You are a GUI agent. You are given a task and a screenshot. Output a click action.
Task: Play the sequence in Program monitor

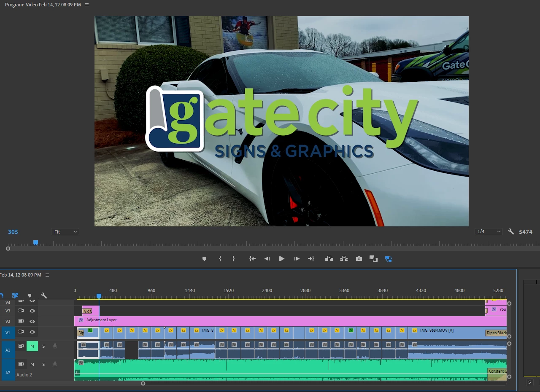click(282, 259)
